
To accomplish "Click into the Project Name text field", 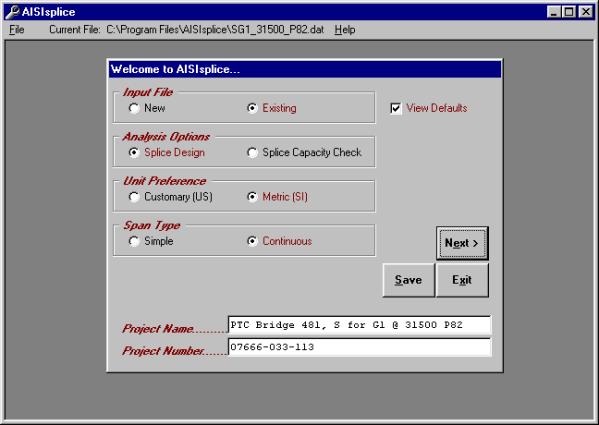I will 359,325.
